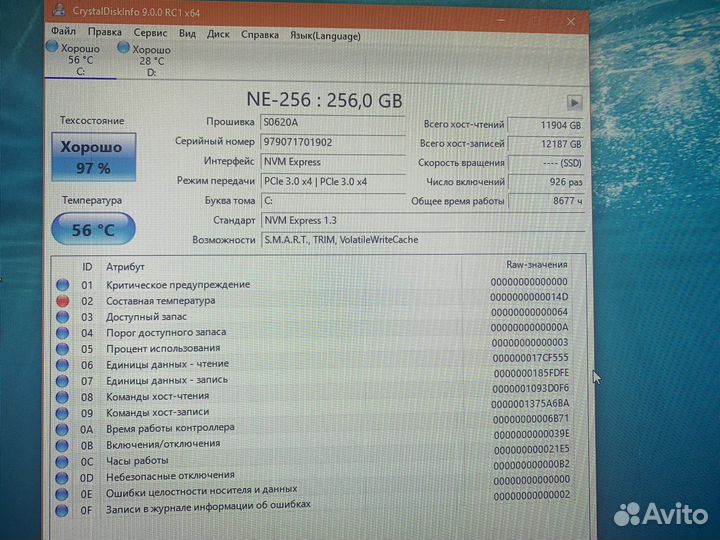Click the status icon of Часы работы row

[x=62, y=461]
